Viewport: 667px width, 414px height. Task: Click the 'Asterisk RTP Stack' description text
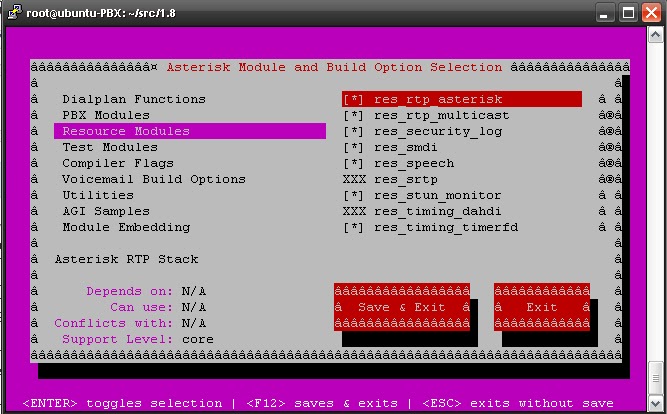(126, 259)
